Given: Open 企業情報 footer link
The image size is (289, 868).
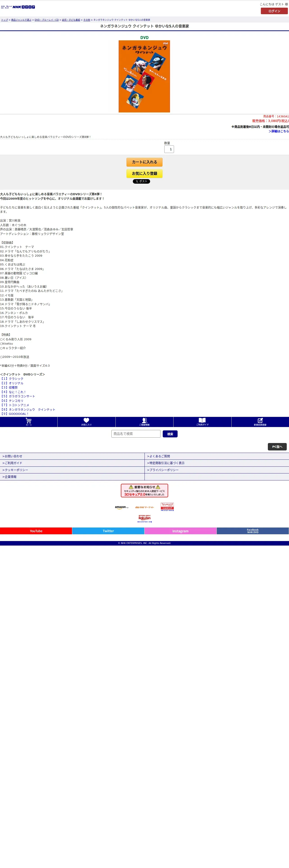Looking at the screenshot, I should (72, 477).
